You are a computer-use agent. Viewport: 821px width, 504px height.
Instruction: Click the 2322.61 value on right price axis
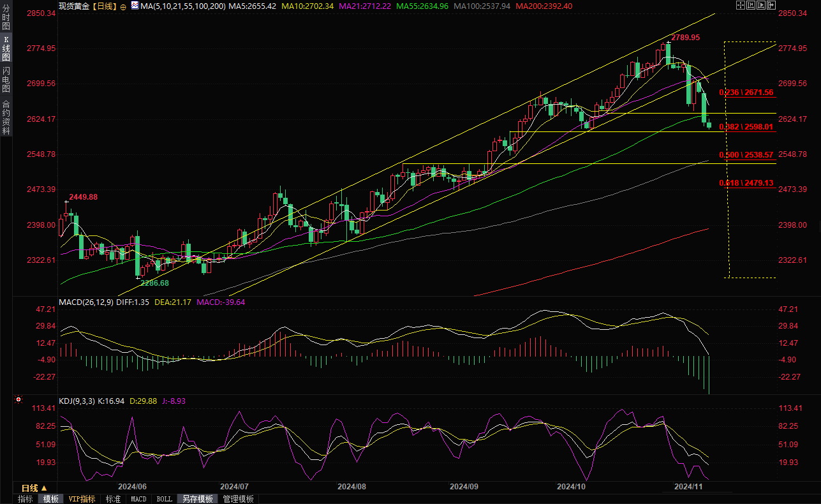tap(794, 260)
